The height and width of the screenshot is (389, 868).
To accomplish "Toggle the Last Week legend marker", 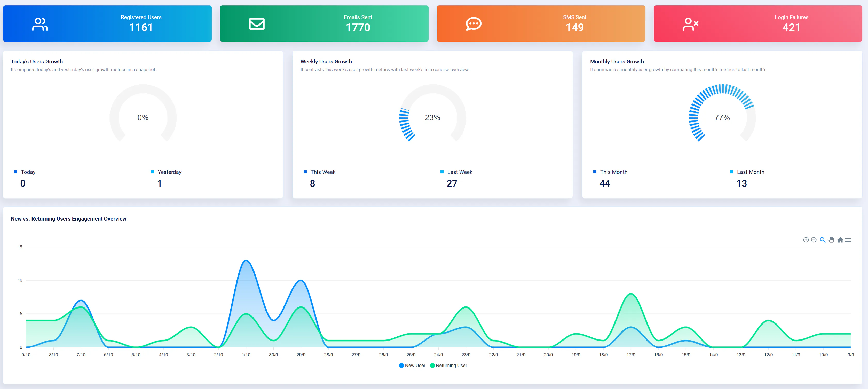I will [x=442, y=172].
